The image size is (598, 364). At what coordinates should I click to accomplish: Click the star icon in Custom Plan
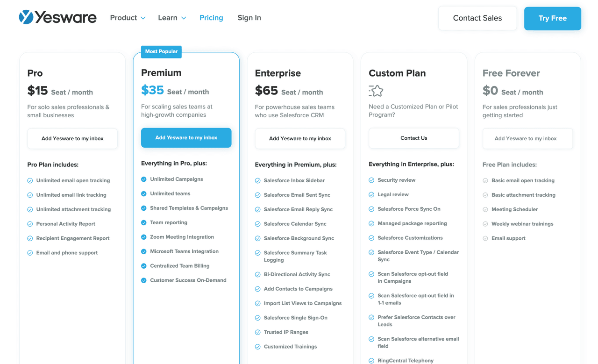[x=376, y=91]
